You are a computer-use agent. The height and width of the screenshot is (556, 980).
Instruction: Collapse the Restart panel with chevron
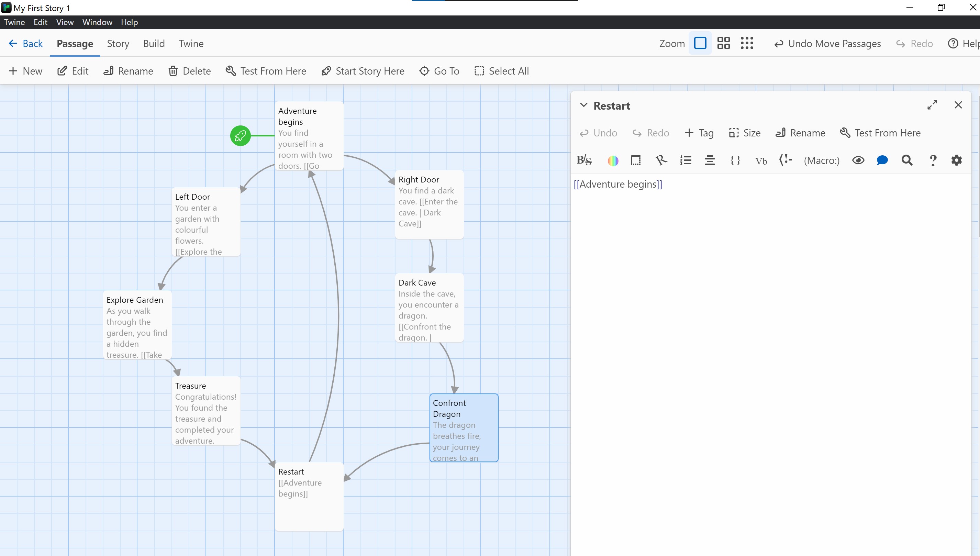[583, 105]
